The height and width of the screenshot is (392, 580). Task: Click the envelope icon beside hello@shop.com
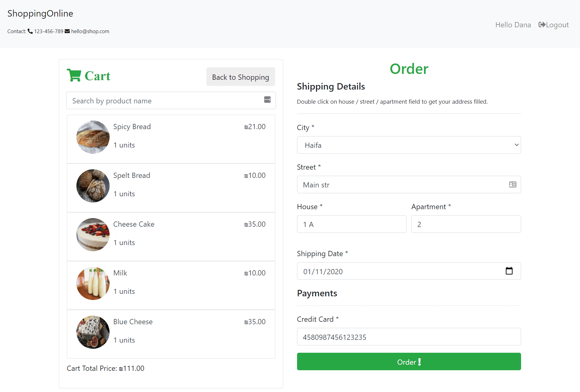(x=67, y=31)
